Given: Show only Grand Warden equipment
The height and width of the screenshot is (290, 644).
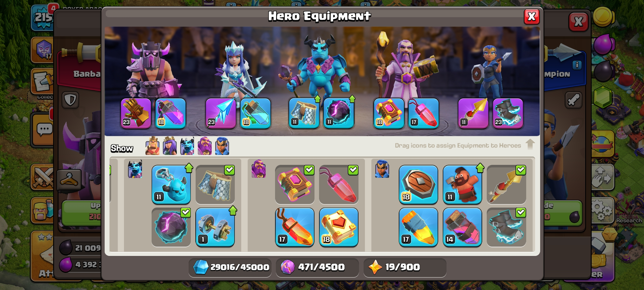Looking at the screenshot, I should coord(205,146).
